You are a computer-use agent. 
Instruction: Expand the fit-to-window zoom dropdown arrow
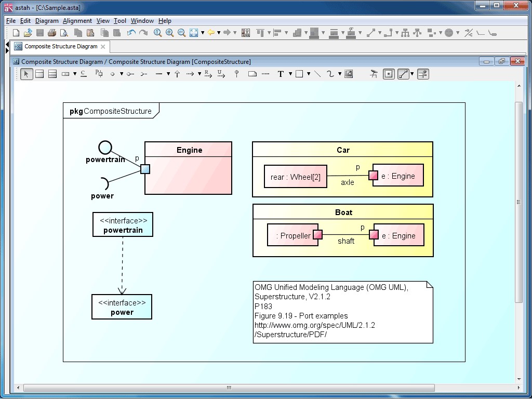tap(203, 33)
